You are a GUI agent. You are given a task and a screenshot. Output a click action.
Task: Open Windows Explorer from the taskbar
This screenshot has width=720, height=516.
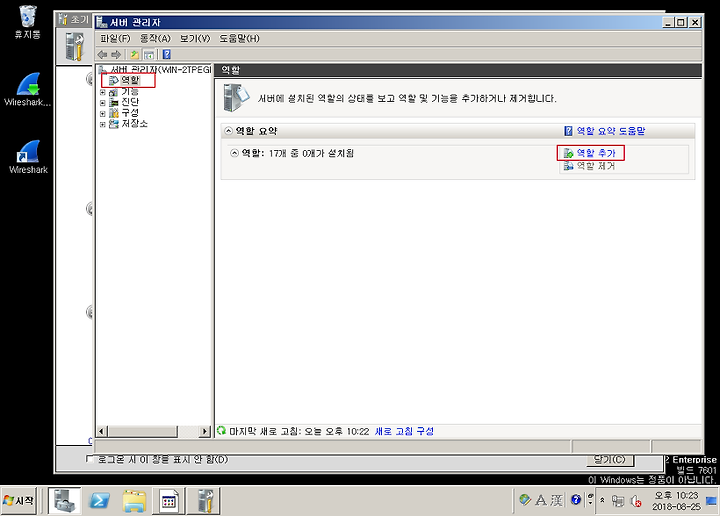[135, 500]
